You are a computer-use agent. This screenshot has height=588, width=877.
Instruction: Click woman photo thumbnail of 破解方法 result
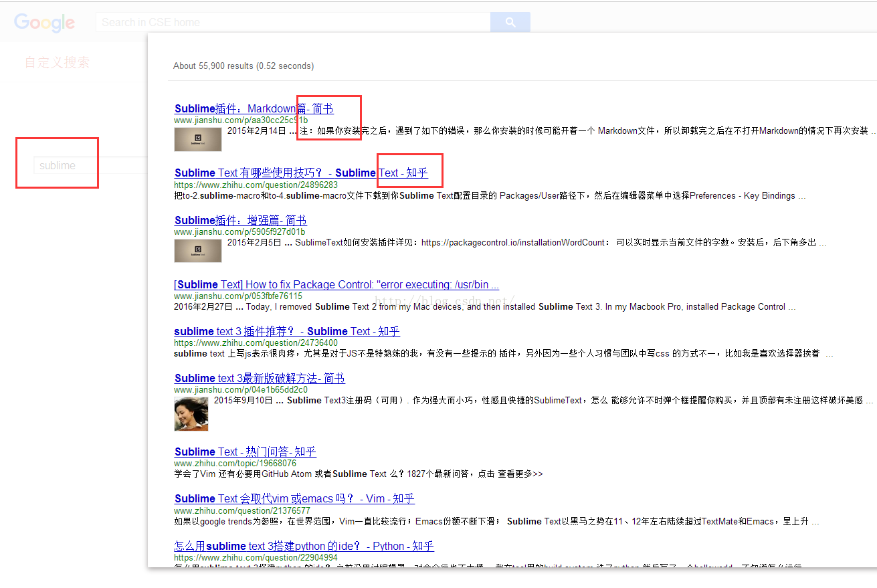pyautogui.click(x=191, y=414)
